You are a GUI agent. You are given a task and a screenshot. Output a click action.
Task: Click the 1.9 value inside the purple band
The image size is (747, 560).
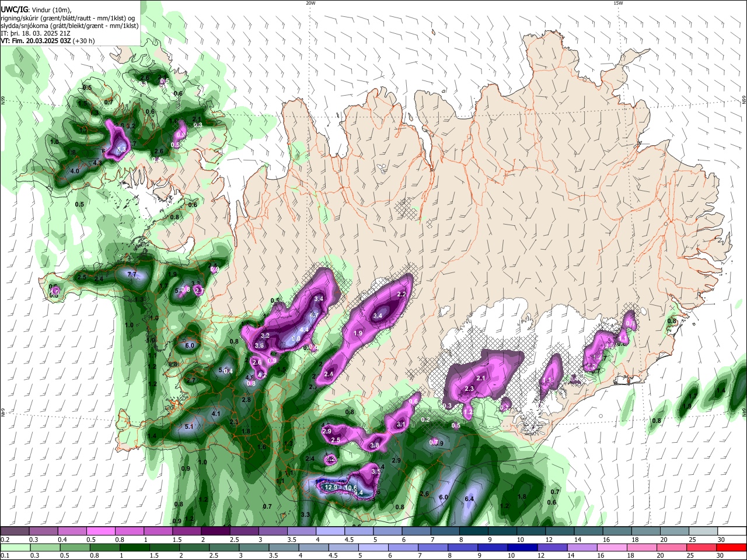tap(358, 333)
